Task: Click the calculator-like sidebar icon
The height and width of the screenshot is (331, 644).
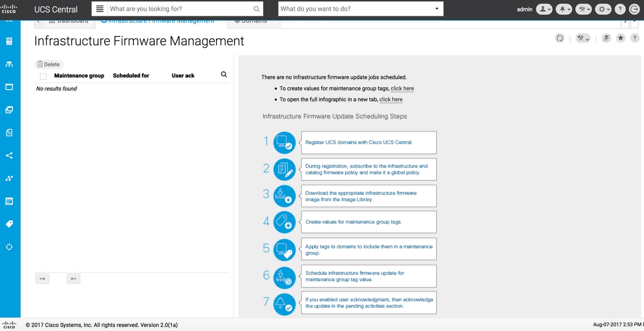Action: (9, 41)
